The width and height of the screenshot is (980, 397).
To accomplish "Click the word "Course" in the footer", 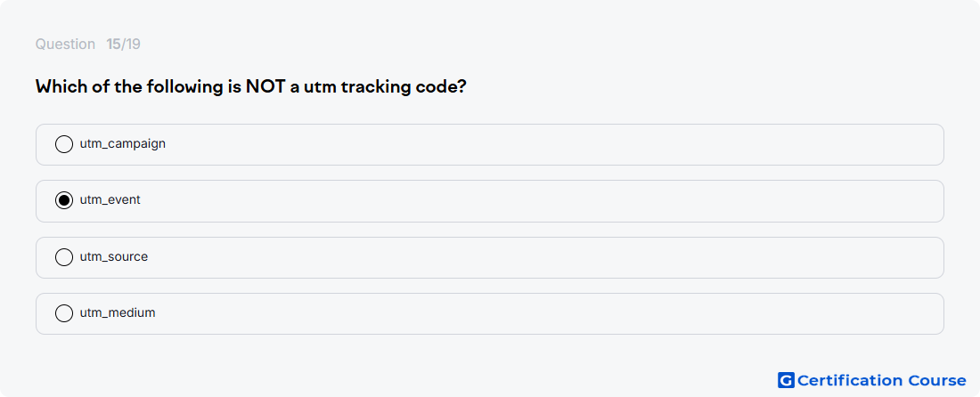I will pyautogui.click(x=937, y=380).
